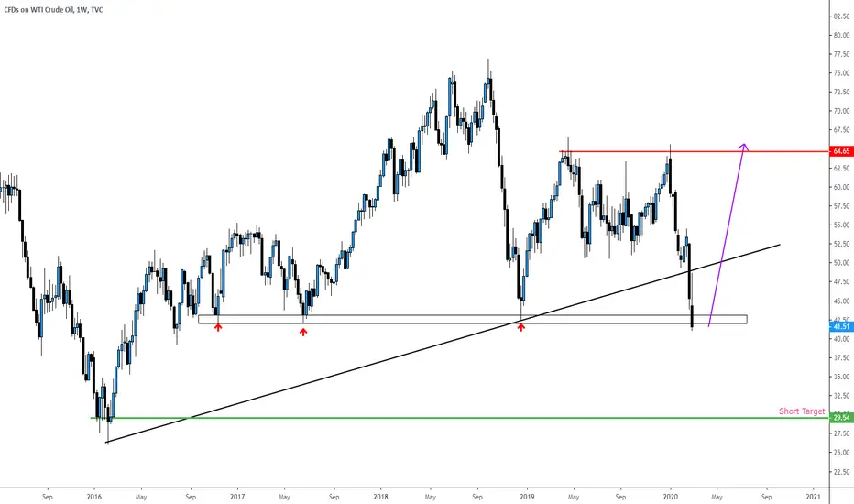Image resolution: width=854 pixels, height=504 pixels.
Task: Click the 55.00 price axis value
Action: [841, 225]
